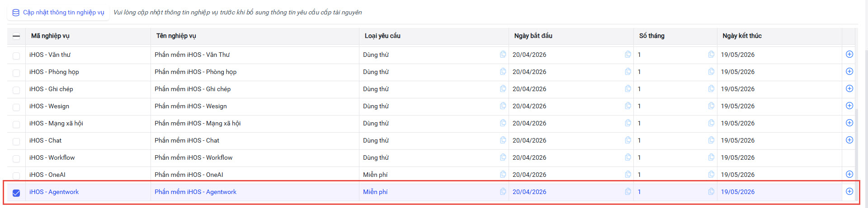Copy Loại yêu cầu value of Wesign row
The width and height of the screenshot is (868, 208).
pyautogui.click(x=503, y=106)
